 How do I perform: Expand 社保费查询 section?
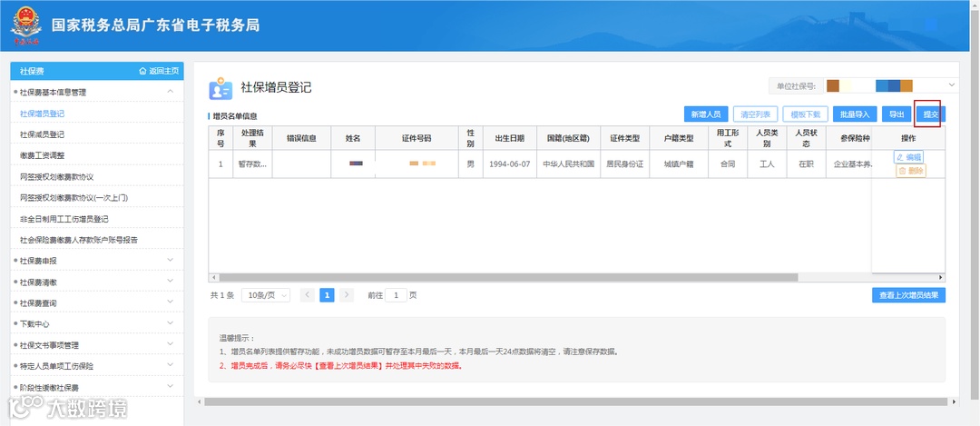pos(170,302)
